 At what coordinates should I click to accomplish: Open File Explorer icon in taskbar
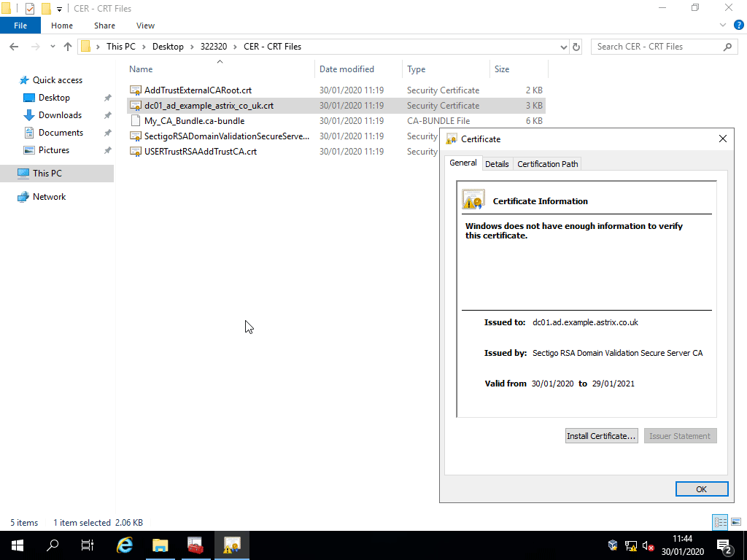160,545
